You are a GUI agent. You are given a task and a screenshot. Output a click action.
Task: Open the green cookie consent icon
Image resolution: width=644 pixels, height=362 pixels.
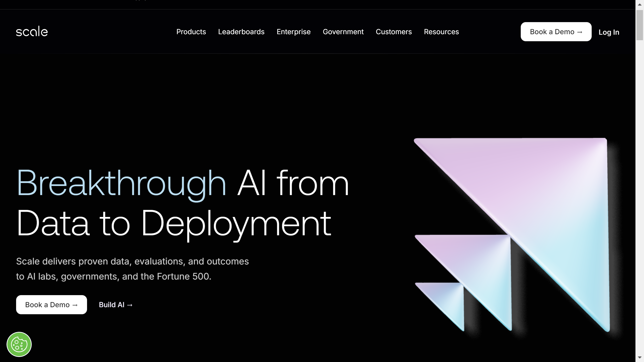click(19, 344)
